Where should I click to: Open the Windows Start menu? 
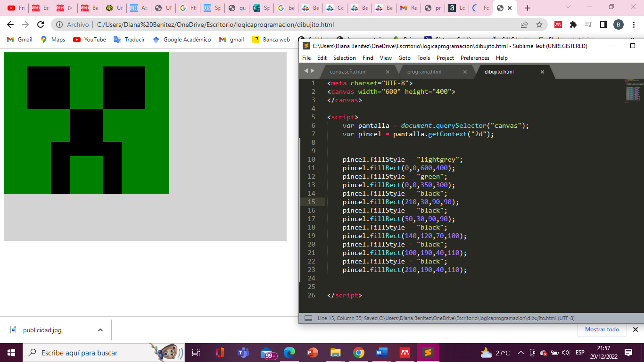point(11,353)
